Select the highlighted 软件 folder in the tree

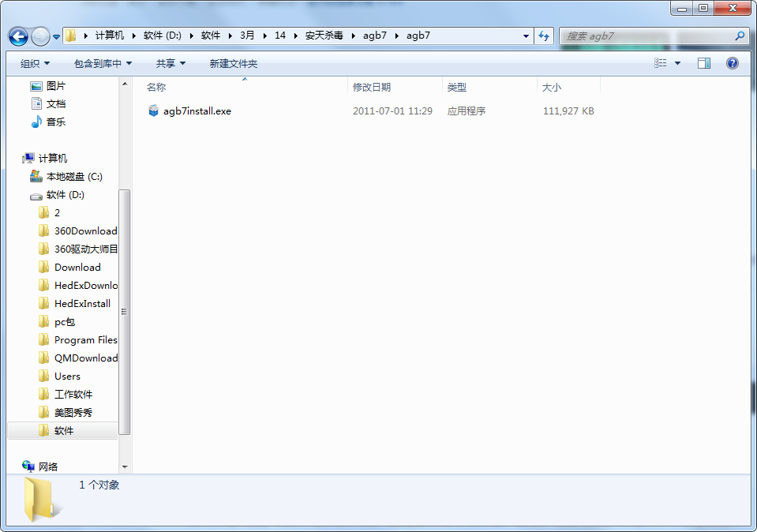click(63, 431)
